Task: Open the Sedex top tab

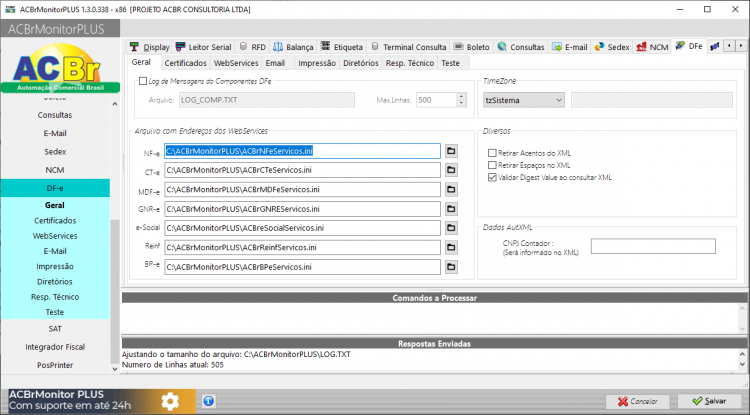Action: (x=612, y=47)
